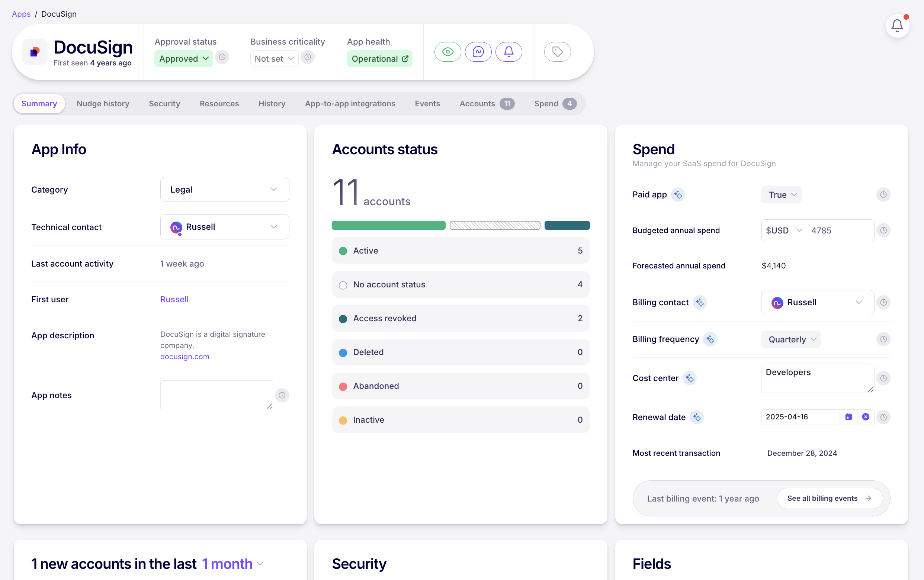Click the calendar icon next to renewal date
Viewport: 924px width, 580px height.
pos(848,417)
